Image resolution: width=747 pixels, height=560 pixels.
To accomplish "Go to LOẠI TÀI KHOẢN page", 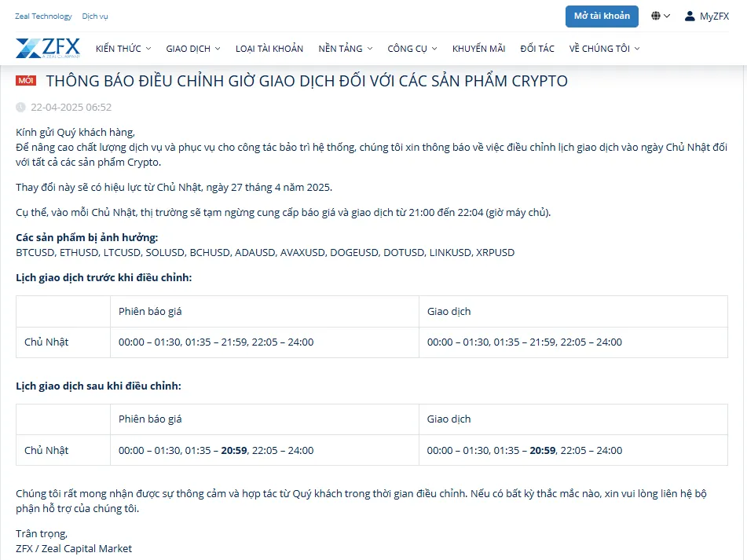I will (269, 49).
